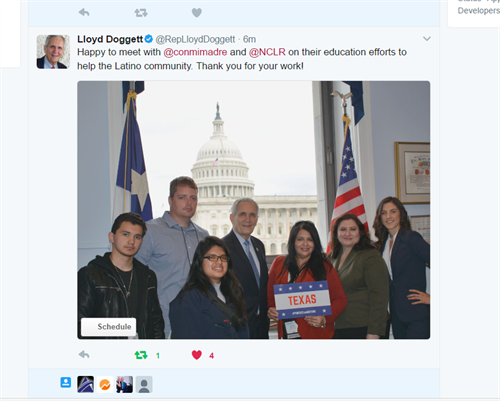The image size is (500, 401).
Task: Unlike the Lloyd Doggett tweet via the red heart
Action: pos(197,355)
